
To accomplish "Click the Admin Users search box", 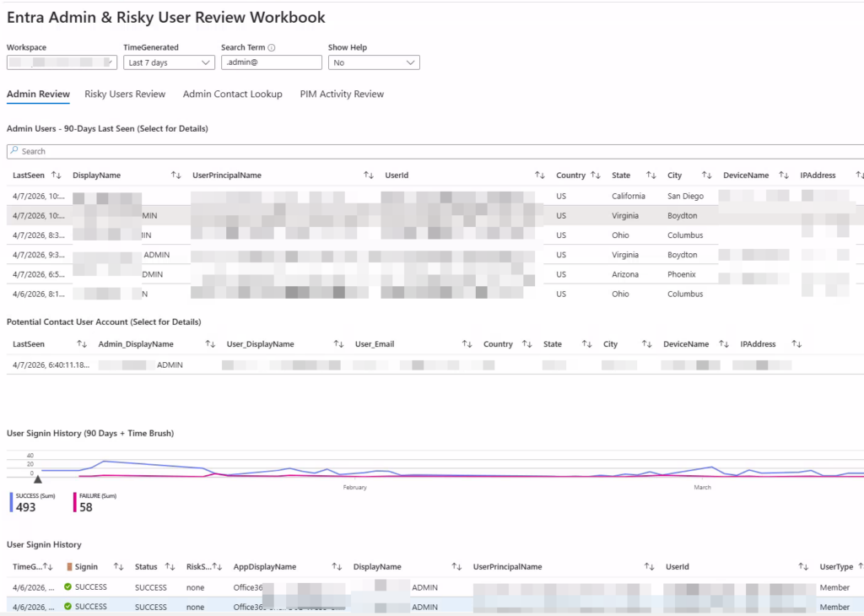I will [422, 151].
